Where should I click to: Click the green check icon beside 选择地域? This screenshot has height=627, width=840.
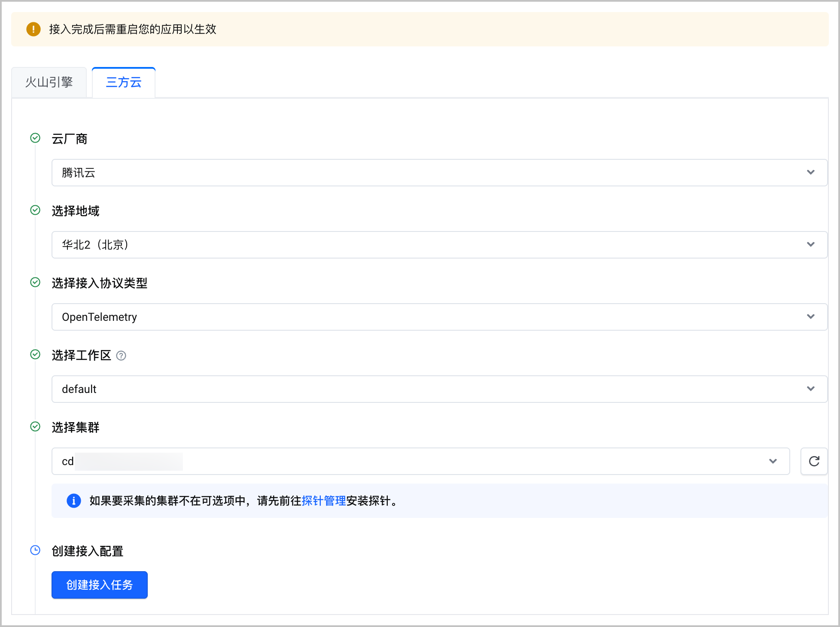(35, 210)
